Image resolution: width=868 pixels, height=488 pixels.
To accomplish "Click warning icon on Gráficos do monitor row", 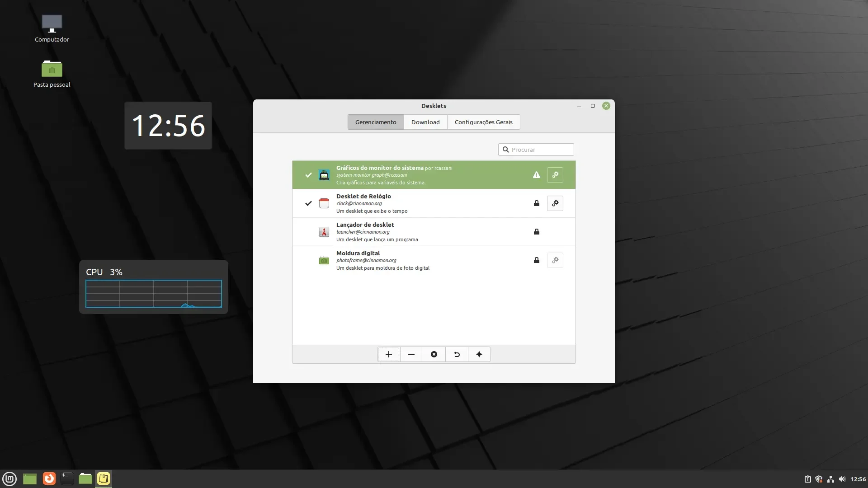I will (537, 175).
